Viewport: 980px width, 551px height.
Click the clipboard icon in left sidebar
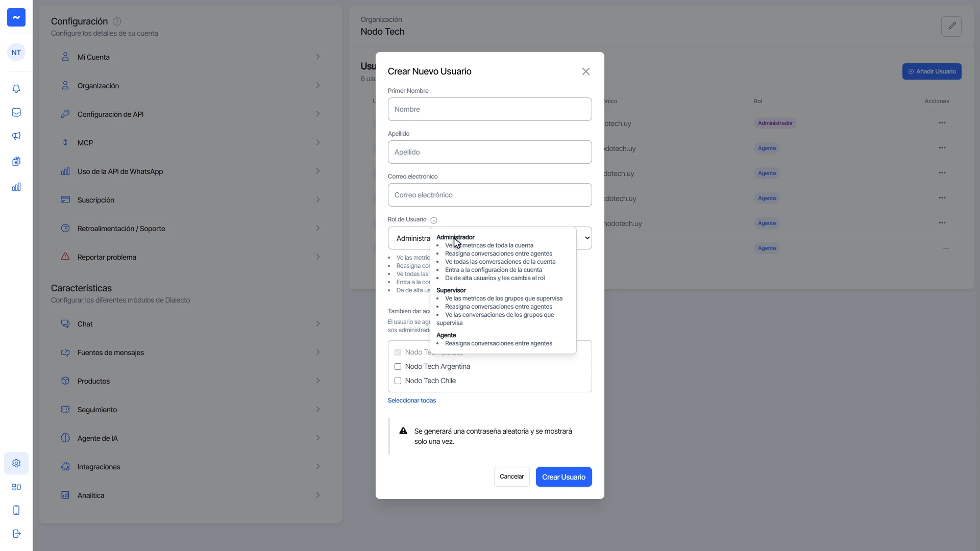(16, 161)
